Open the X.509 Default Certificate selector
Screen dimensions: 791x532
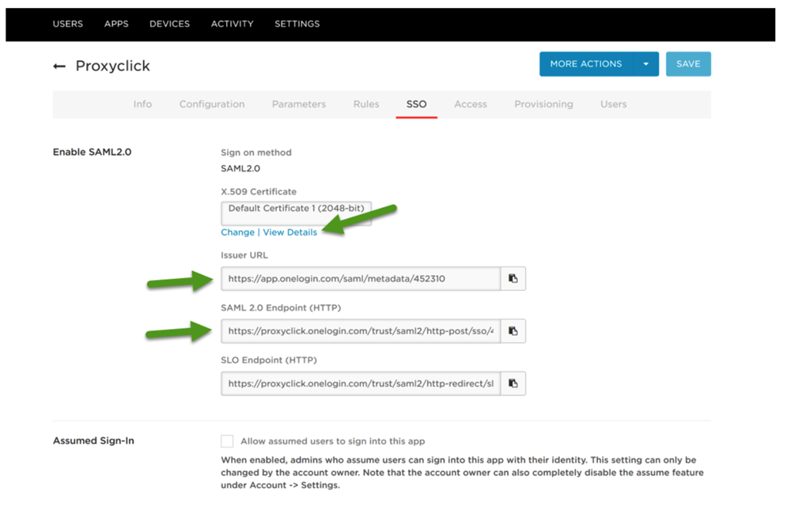coord(296,213)
